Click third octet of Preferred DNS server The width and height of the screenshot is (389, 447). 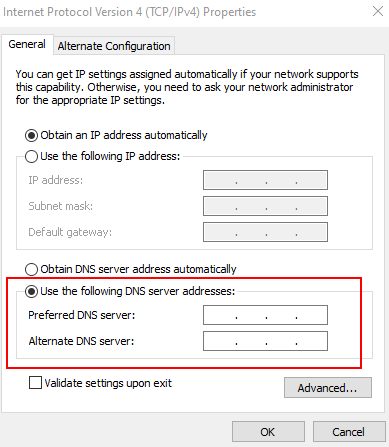click(x=281, y=315)
